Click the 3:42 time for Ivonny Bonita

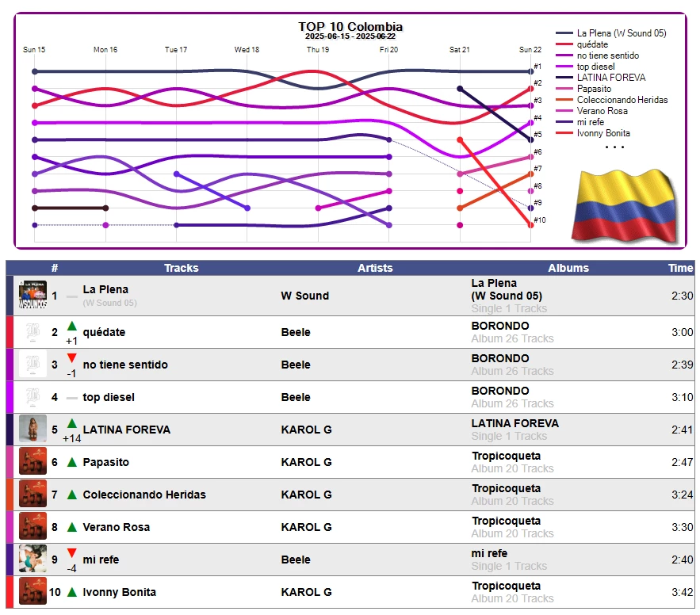[682, 592]
